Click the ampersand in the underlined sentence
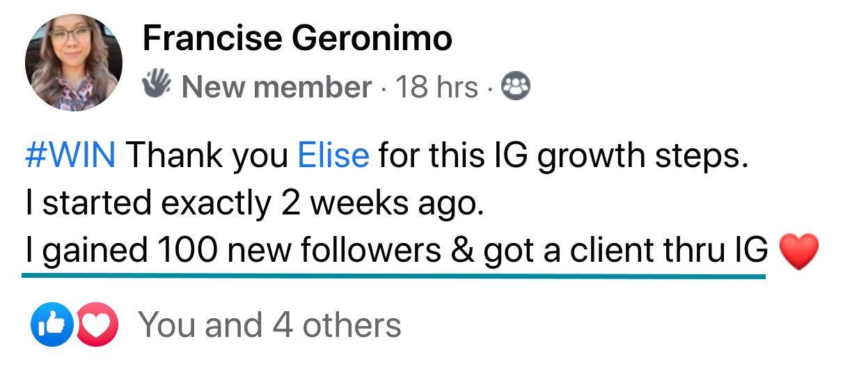This screenshot has width=868, height=369. click(461, 251)
